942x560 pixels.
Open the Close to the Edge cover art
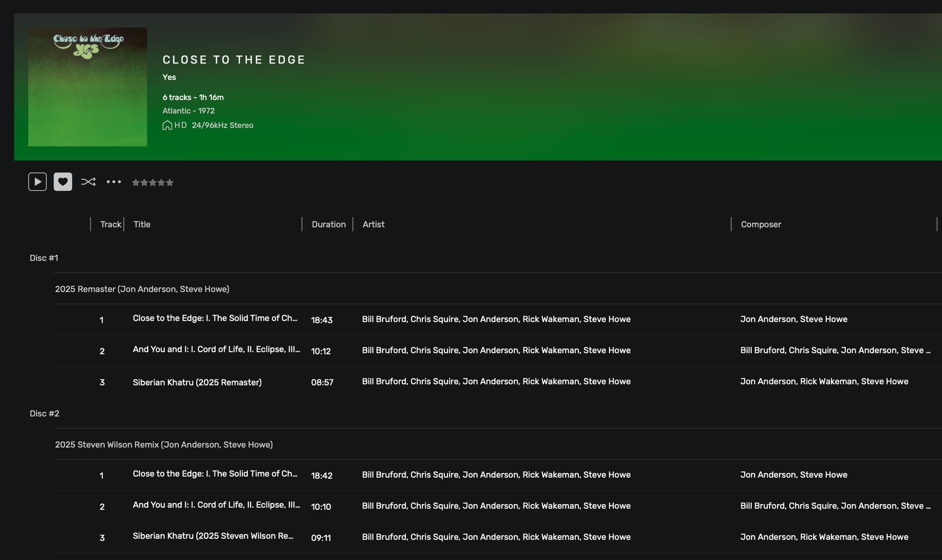pos(87,87)
